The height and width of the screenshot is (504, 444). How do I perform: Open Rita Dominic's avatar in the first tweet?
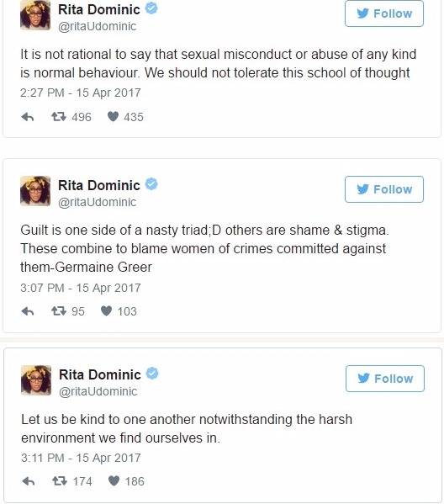(x=35, y=15)
